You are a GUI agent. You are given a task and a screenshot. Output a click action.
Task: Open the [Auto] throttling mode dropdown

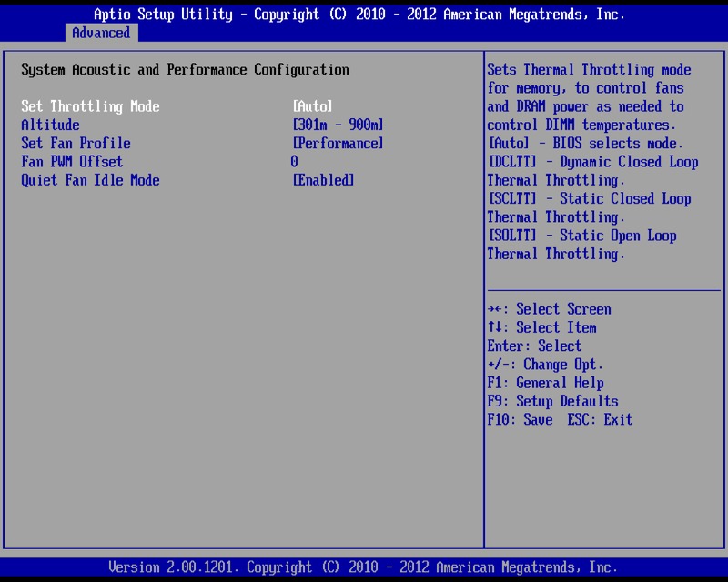click(312, 106)
